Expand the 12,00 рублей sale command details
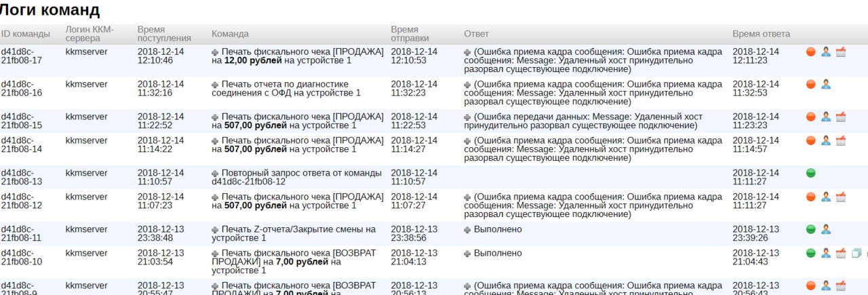This screenshot has height=295, width=868. click(x=216, y=52)
